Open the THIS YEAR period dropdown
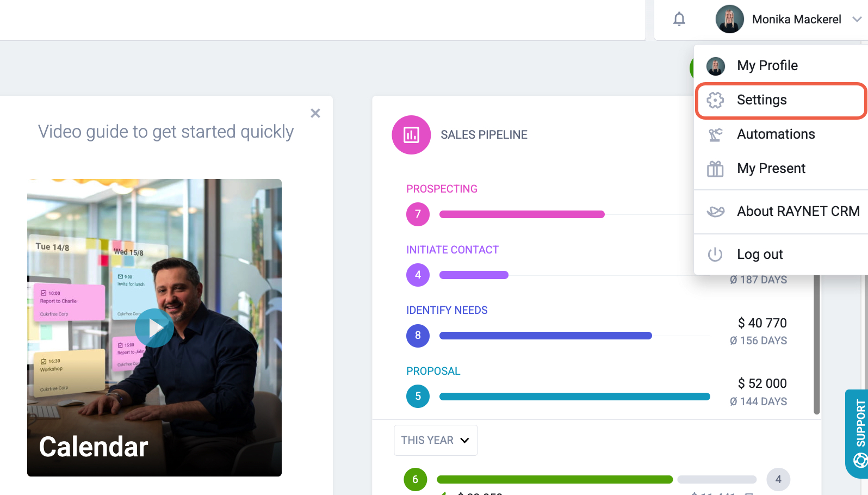This screenshot has height=495, width=868. click(435, 440)
